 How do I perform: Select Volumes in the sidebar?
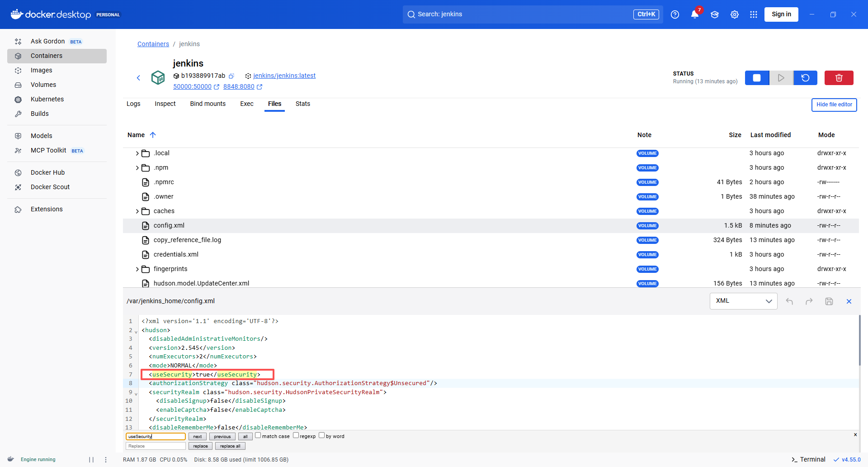(43, 85)
